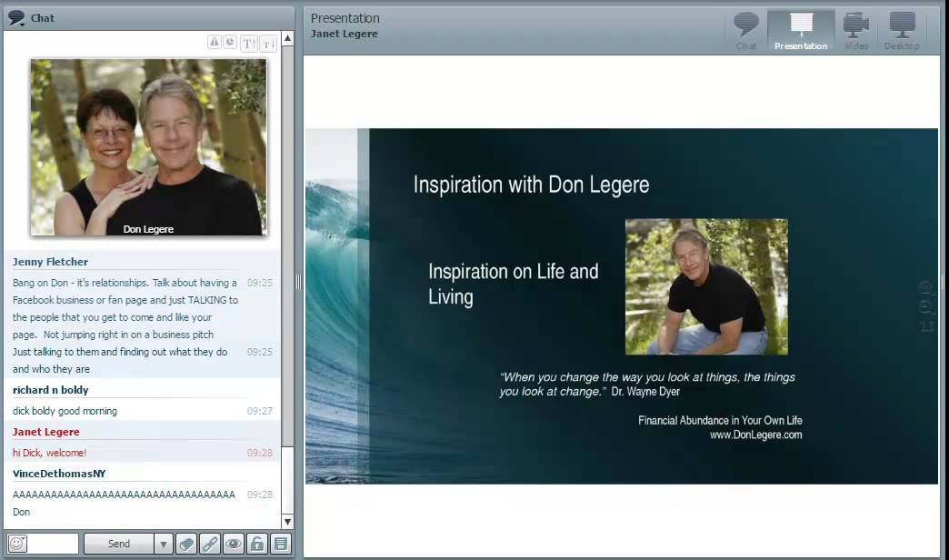
Task: Click Don's photo on the presentation slide
Action: [706, 287]
